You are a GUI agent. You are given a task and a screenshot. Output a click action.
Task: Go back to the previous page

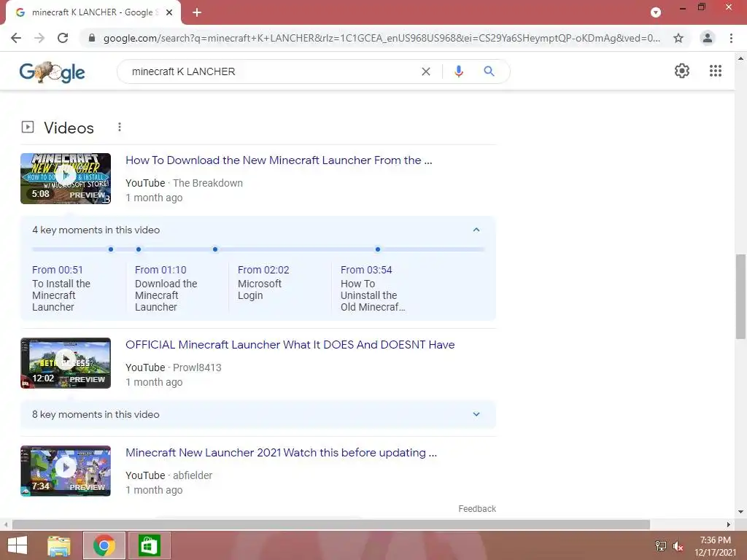[16, 38]
